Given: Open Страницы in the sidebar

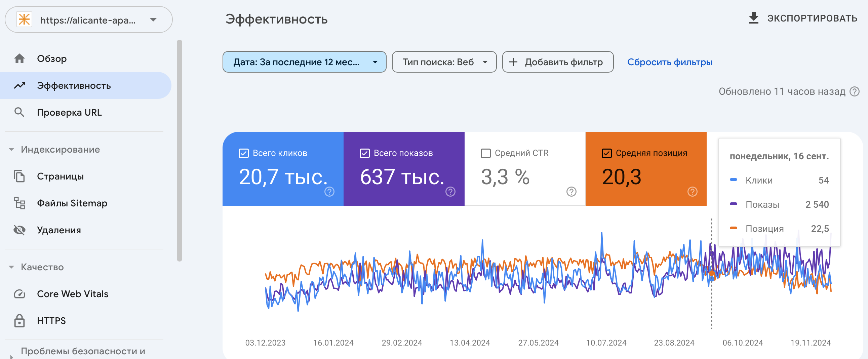Looking at the screenshot, I should point(86,176).
